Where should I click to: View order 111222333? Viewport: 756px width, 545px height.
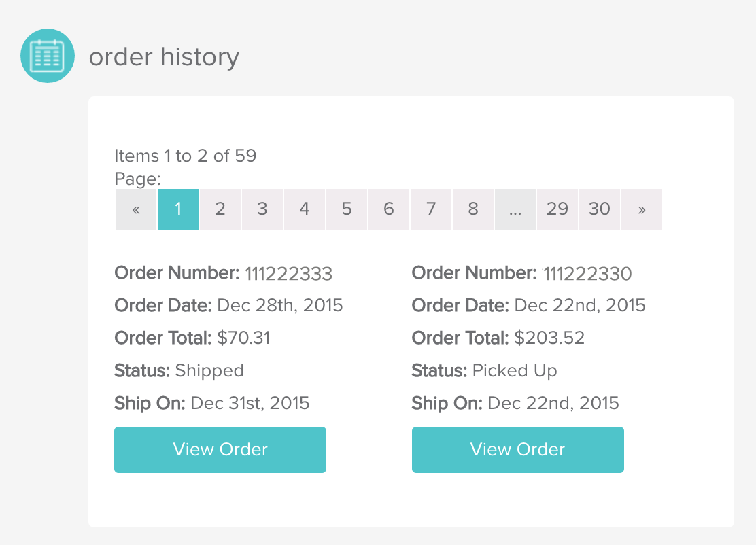point(220,449)
